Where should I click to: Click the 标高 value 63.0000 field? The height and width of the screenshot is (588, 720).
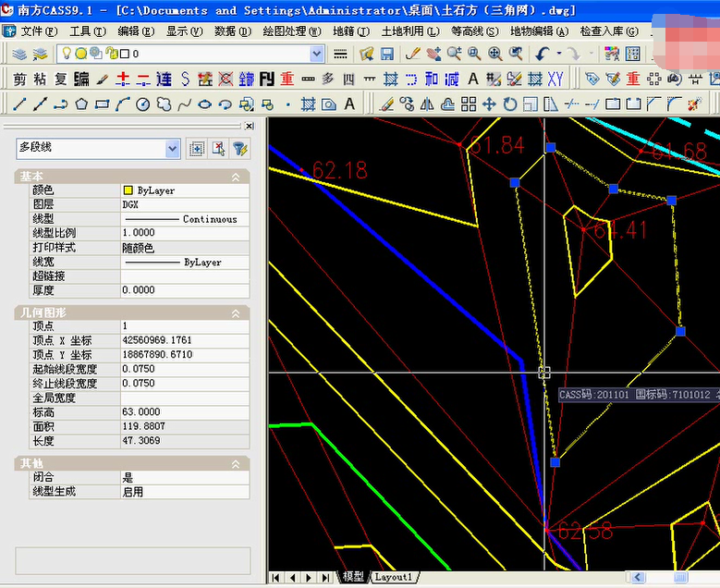(185, 412)
